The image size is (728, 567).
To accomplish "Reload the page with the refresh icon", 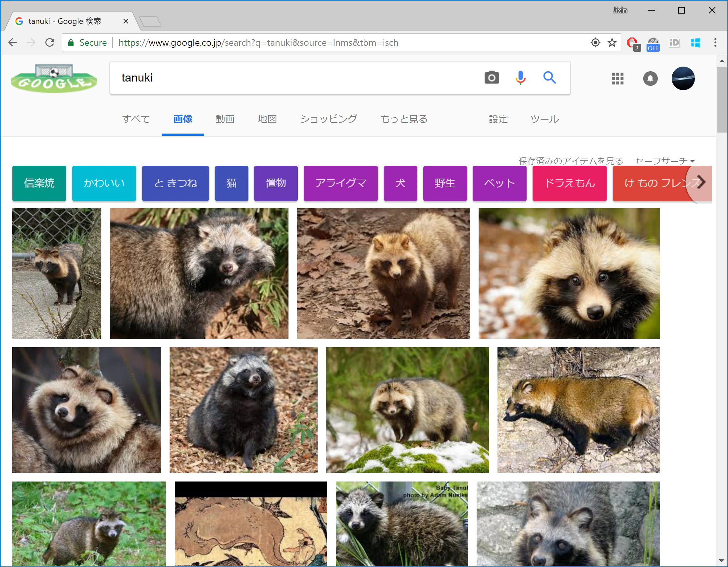I will (x=50, y=42).
